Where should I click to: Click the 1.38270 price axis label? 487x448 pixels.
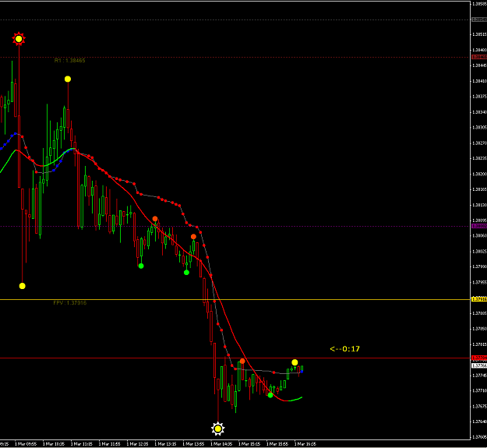(479, 143)
